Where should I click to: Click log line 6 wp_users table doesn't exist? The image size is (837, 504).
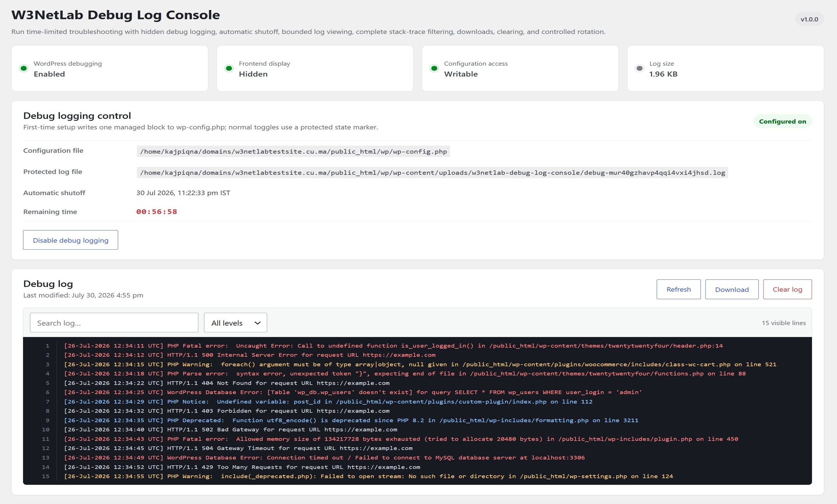coord(353,392)
